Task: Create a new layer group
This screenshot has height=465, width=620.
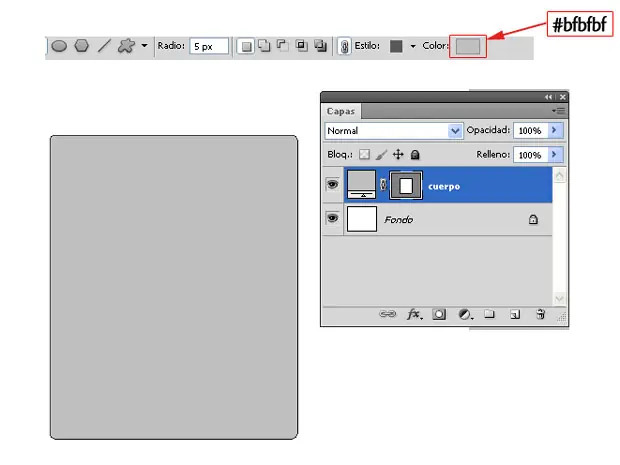Action: [x=490, y=314]
